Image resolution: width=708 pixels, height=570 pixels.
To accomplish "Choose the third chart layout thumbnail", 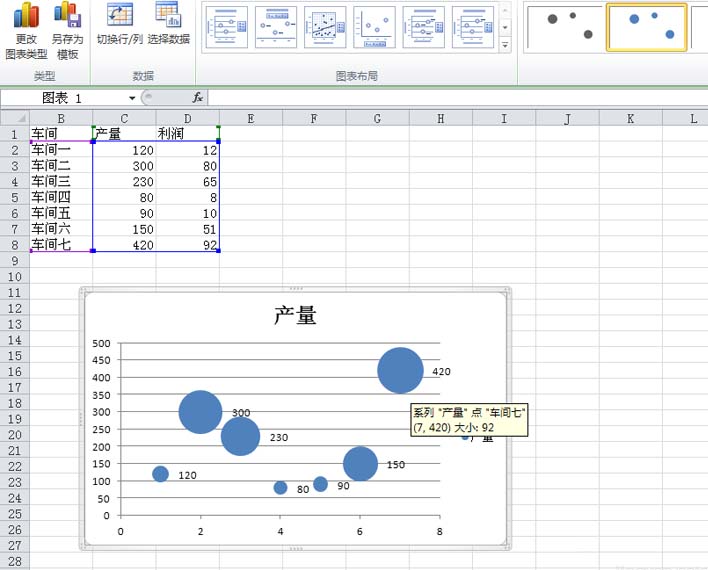I will (x=325, y=28).
